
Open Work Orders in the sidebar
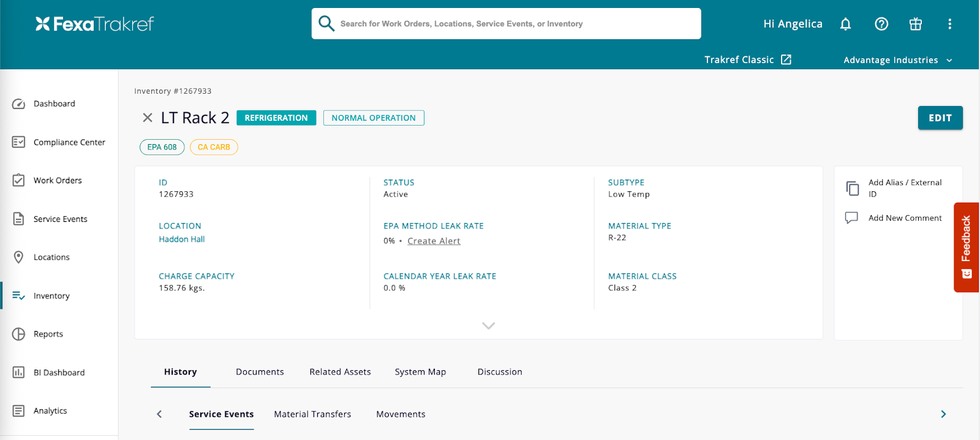[x=58, y=180]
